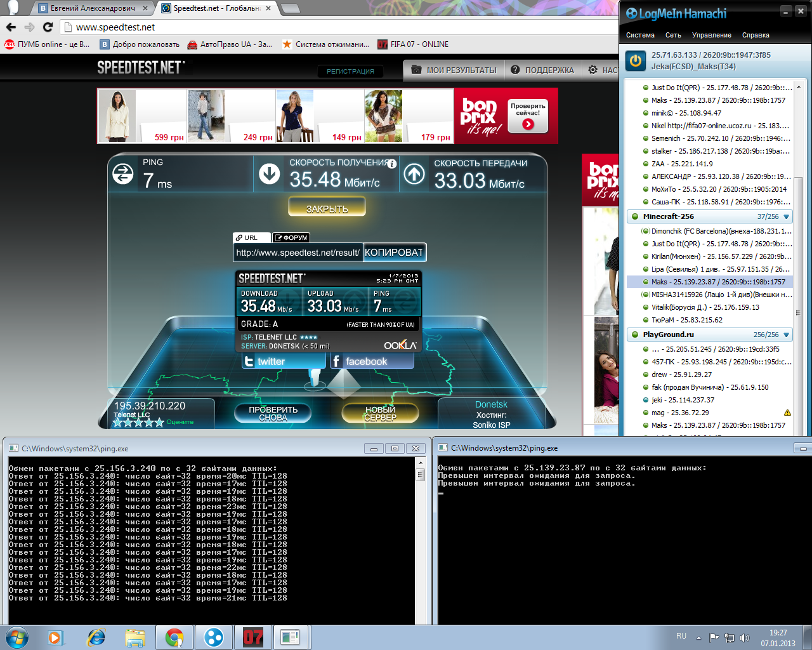Switch to Евгений Александрович browser tab
This screenshot has width=812, height=650.
(93, 8)
